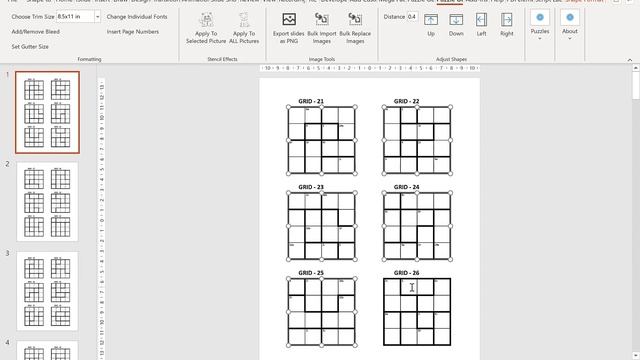The image size is (640, 360).
Task: Select the puzzle grid under GRID - 24
Action: point(417,226)
